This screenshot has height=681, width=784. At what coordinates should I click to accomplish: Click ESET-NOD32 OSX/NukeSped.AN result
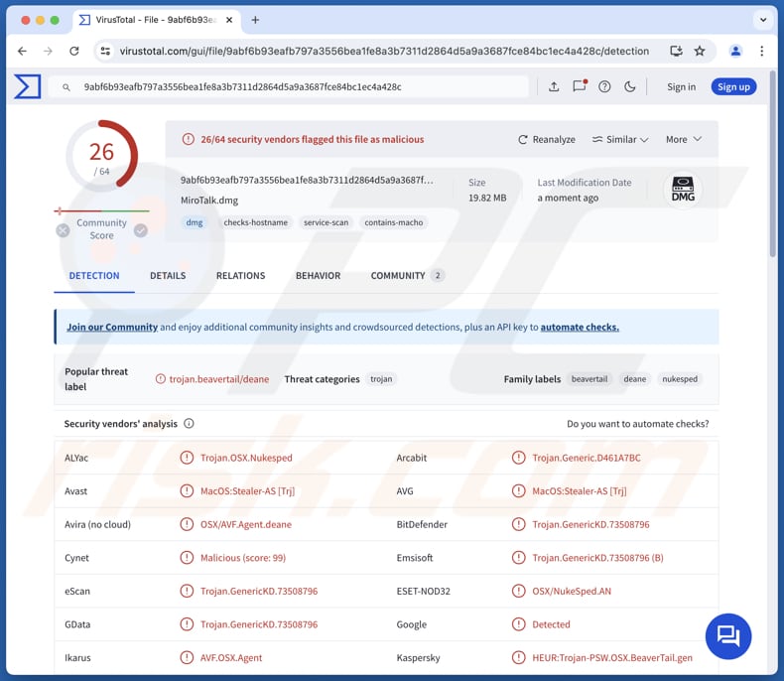pos(572,591)
